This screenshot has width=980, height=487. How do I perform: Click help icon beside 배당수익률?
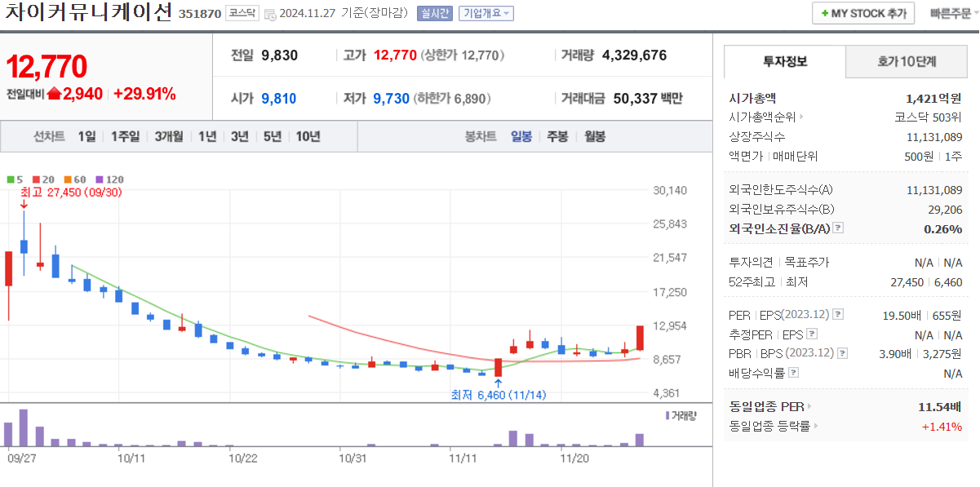(x=794, y=373)
